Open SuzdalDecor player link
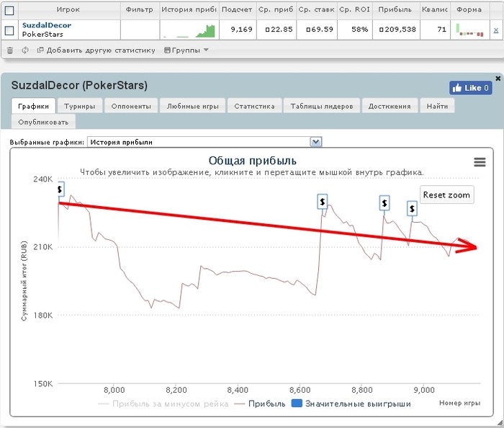This screenshot has height=428, width=504. (x=47, y=25)
